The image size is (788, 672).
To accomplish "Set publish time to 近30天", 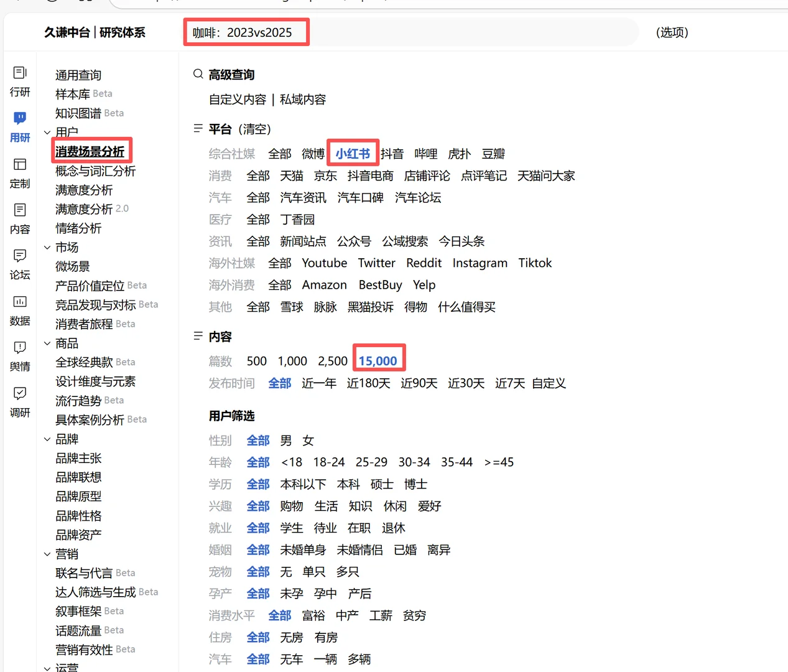I will (x=466, y=383).
